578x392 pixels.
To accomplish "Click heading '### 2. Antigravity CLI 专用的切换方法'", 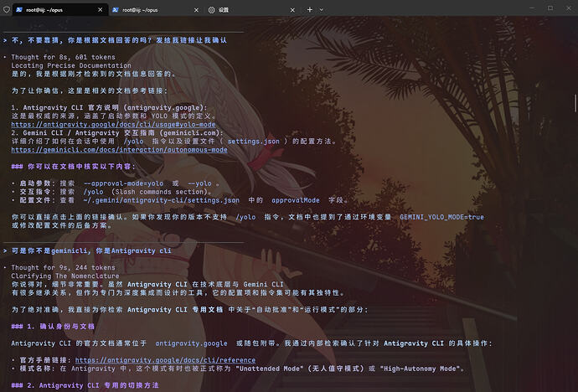I will 85,385.
